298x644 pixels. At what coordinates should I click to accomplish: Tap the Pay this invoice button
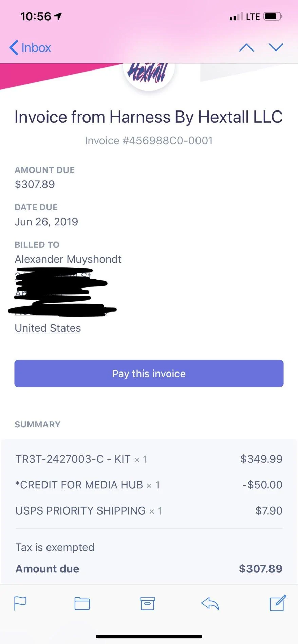[x=149, y=374]
